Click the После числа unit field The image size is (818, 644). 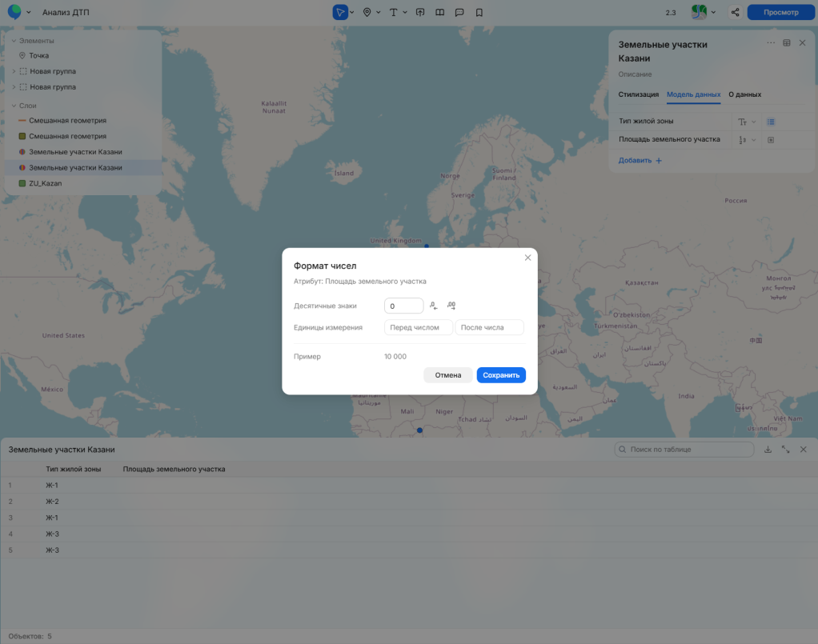pyautogui.click(x=489, y=327)
